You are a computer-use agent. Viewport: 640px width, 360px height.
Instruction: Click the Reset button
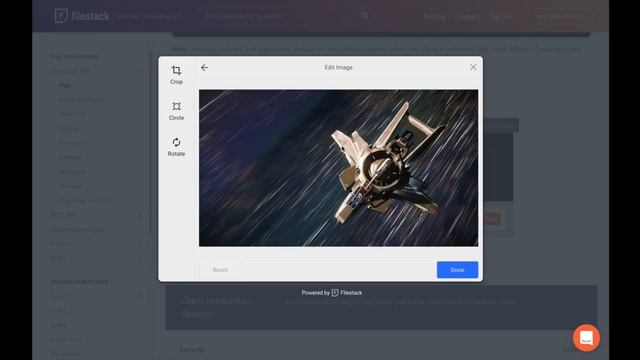point(220,270)
